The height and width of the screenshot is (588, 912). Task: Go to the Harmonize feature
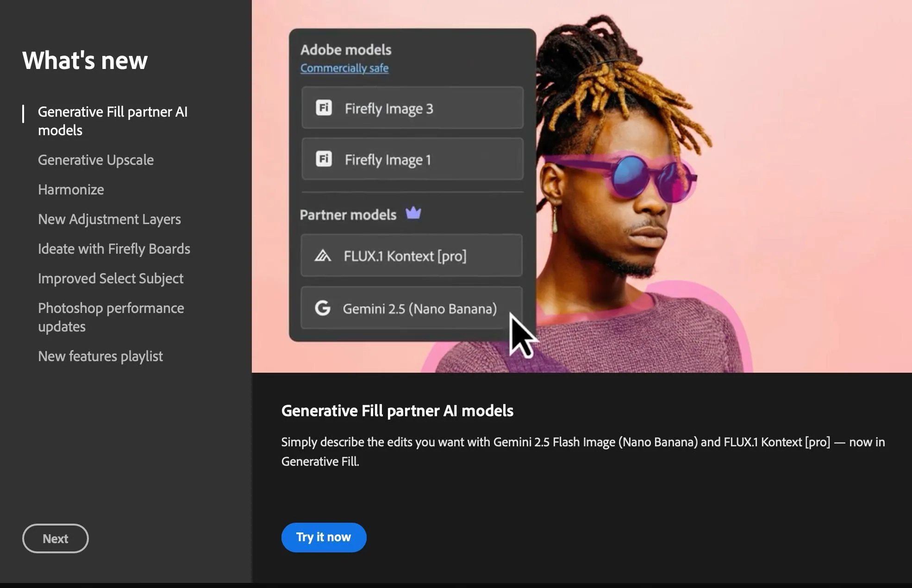[x=71, y=189]
